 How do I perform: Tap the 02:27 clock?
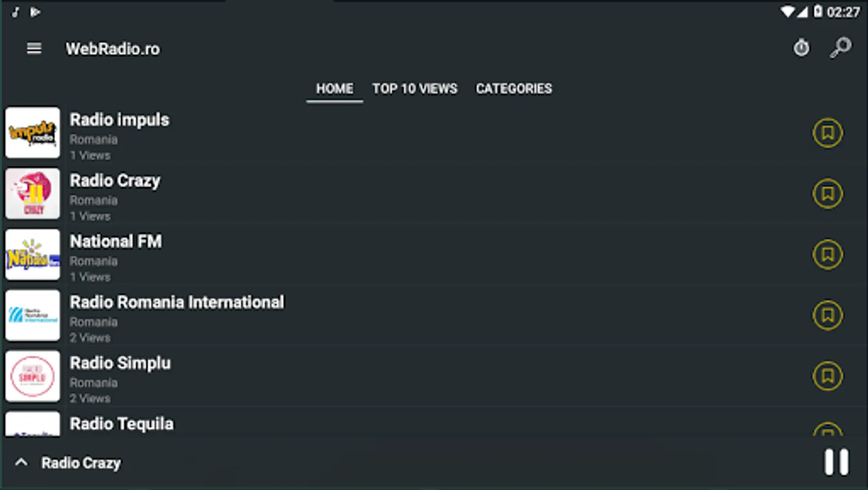pyautogui.click(x=843, y=12)
